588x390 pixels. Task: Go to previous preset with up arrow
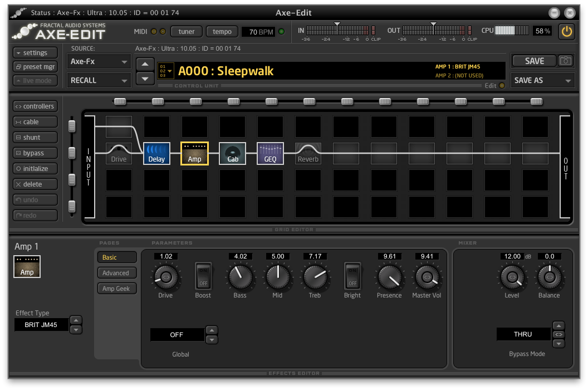pyautogui.click(x=145, y=64)
